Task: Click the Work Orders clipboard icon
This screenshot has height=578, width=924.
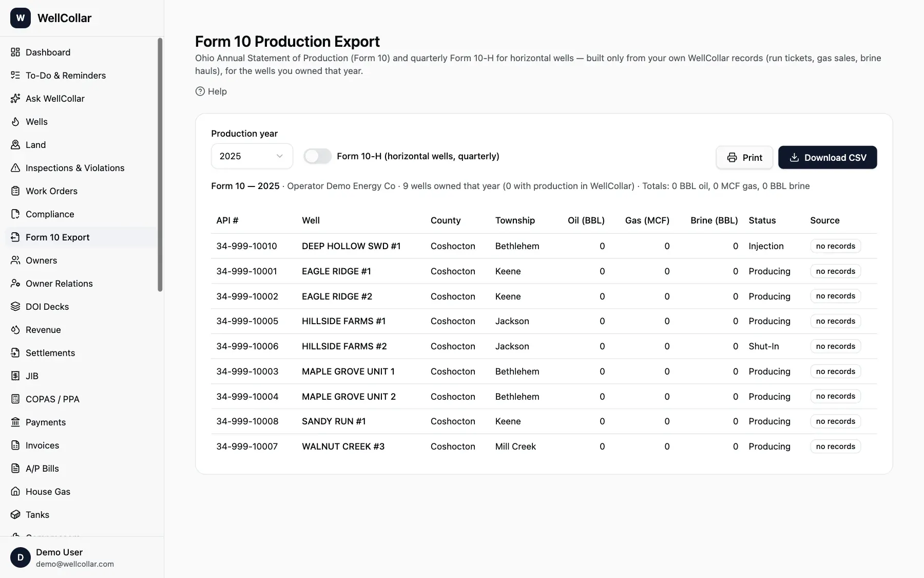Action: tap(15, 191)
